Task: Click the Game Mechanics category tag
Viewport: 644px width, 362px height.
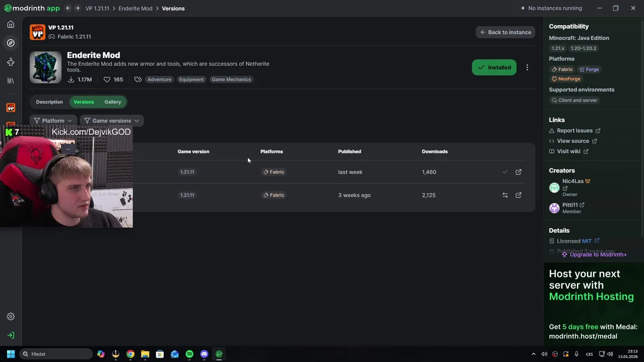Action: click(x=231, y=79)
